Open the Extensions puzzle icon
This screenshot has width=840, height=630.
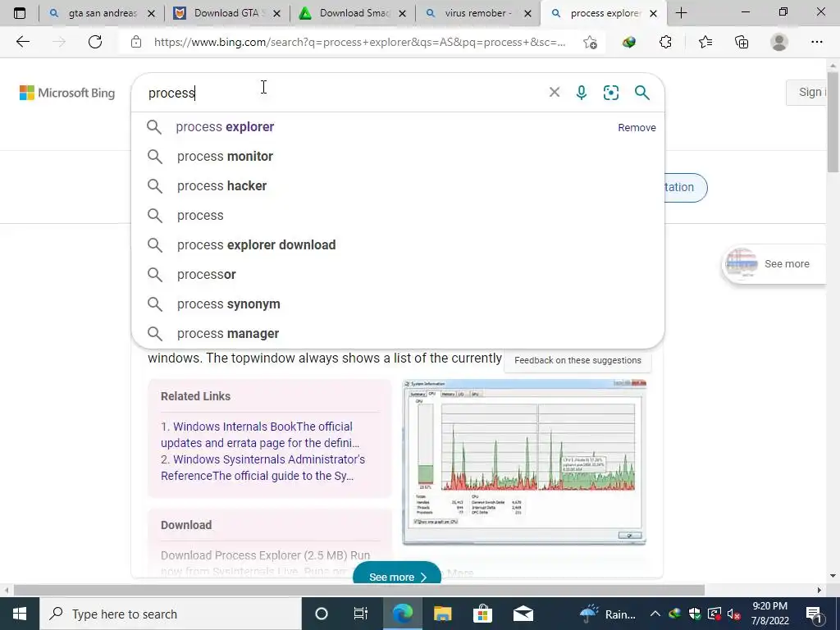(666, 42)
